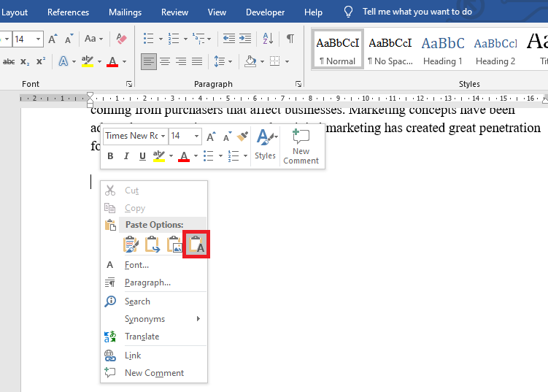The width and height of the screenshot is (548, 392).
Task: Clear all formatting with the eraser icon
Action: click(121, 39)
